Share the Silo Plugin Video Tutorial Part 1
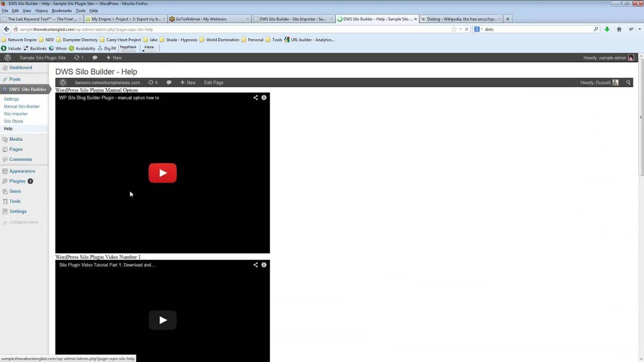Screen dimensions: 644x362 click(x=256, y=265)
